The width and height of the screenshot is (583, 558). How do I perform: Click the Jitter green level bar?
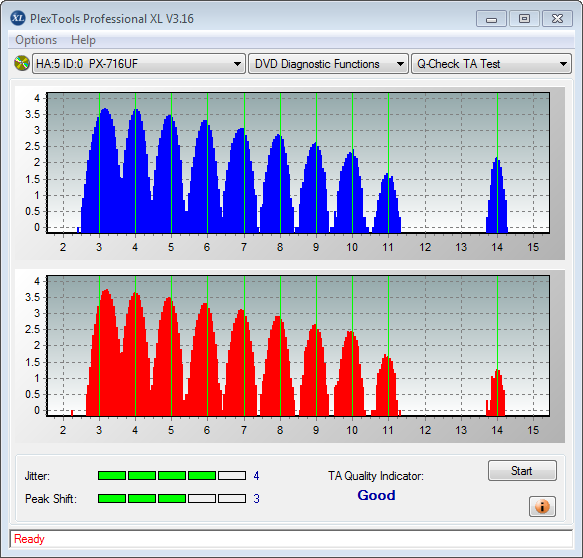pyautogui.click(x=172, y=475)
